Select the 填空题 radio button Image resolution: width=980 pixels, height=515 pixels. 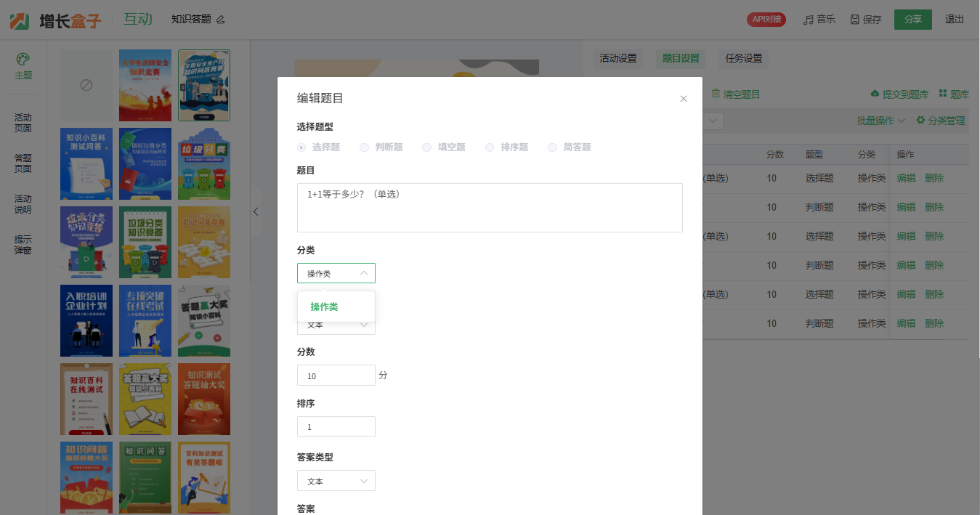tap(427, 147)
